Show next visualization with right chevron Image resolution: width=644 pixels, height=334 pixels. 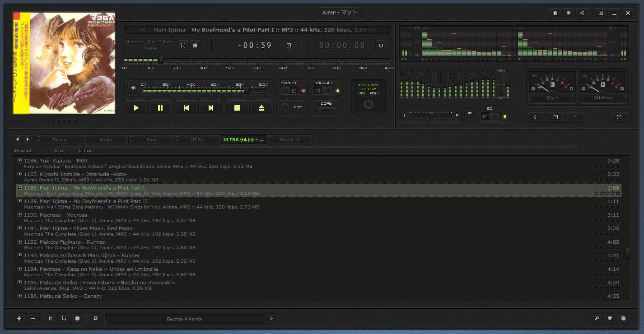tap(575, 117)
